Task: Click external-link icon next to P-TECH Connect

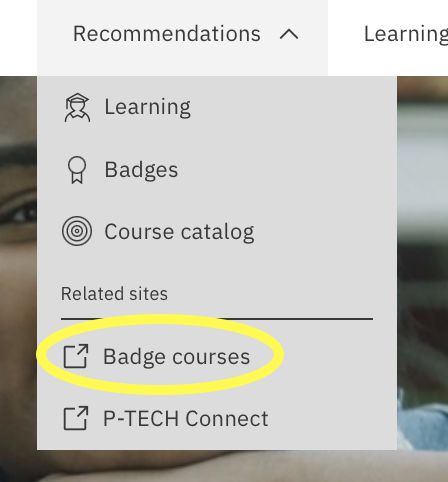Action: [x=76, y=418]
